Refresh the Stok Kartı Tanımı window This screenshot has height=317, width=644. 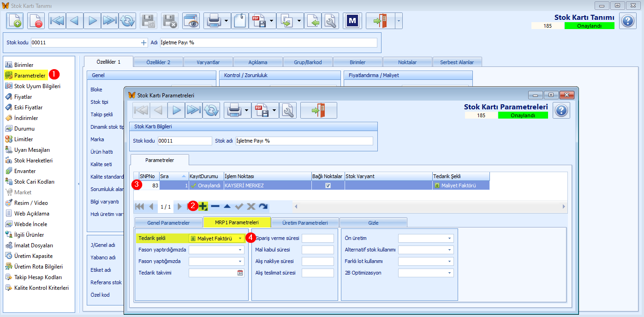click(127, 21)
